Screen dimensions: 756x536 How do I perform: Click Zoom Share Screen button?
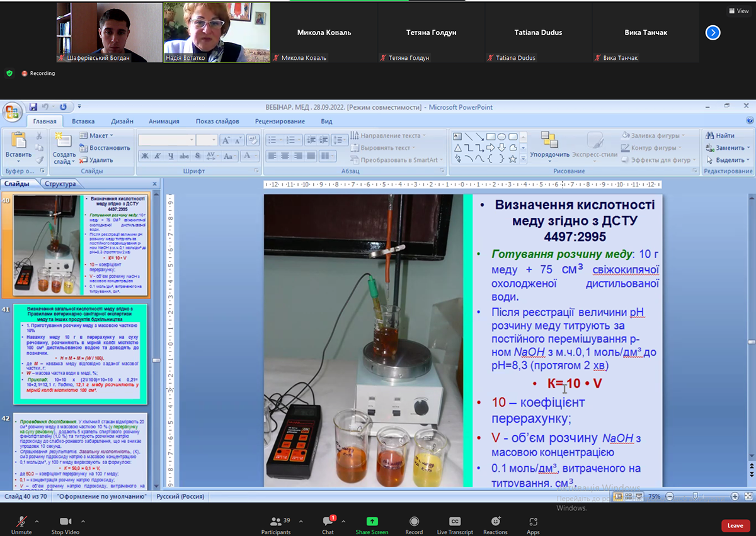point(372,525)
